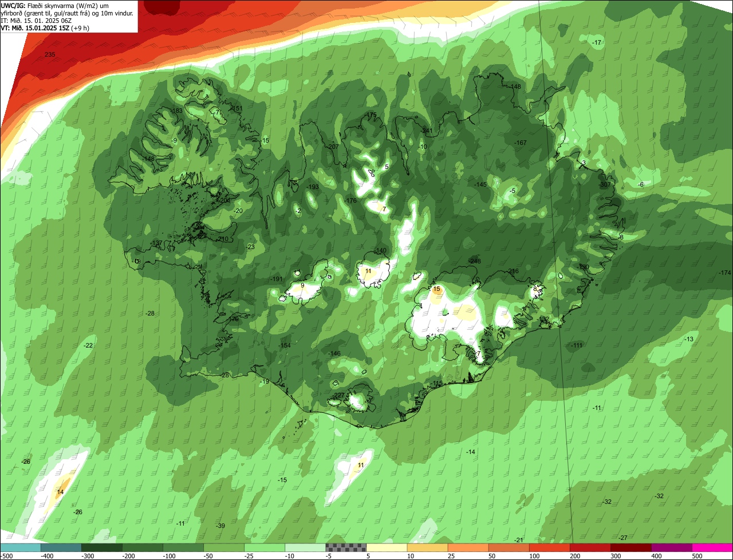Select the legend swatch between 200 and 300
733x560 pixels.
tap(590, 547)
